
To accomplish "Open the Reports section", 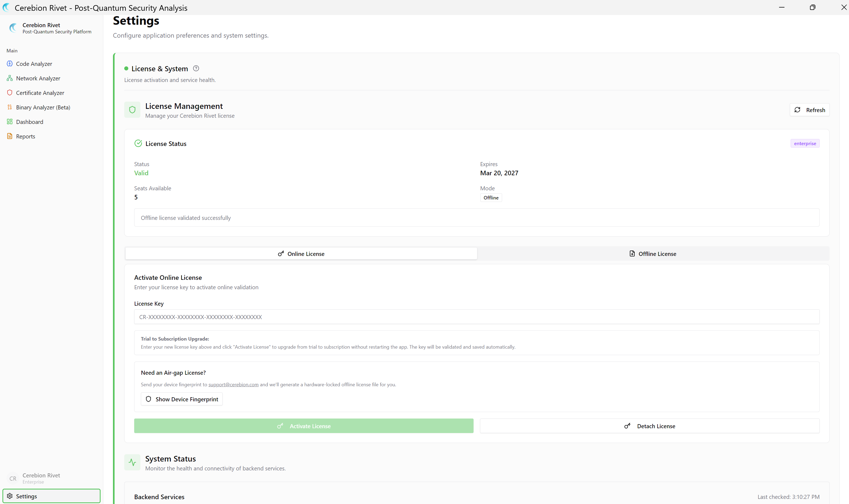I will click(x=52, y=136).
